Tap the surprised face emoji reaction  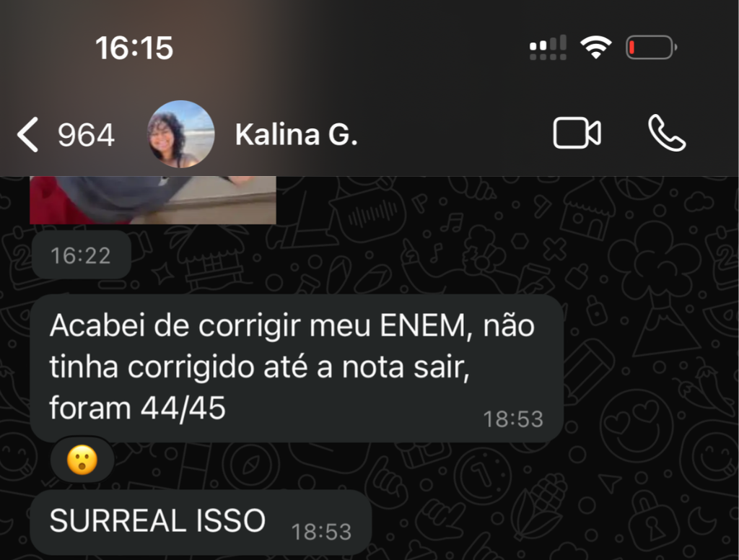tap(82, 460)
